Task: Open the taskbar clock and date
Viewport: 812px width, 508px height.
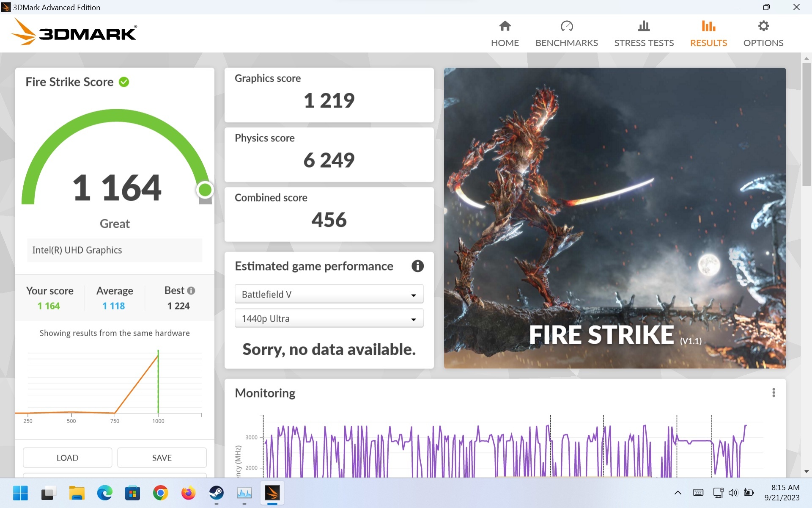Action: [782, 492]
